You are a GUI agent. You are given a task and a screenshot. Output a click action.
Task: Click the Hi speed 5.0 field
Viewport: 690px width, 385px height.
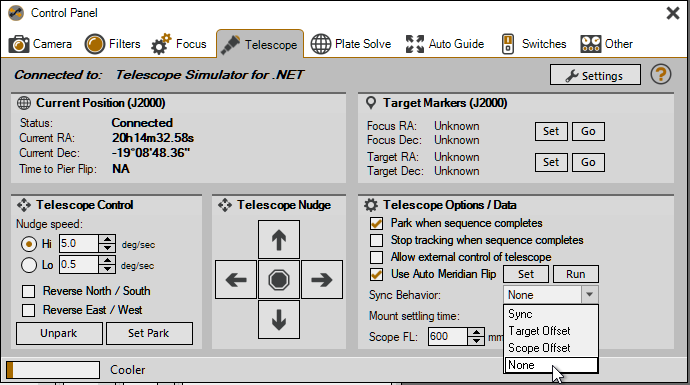coord(79,244)
